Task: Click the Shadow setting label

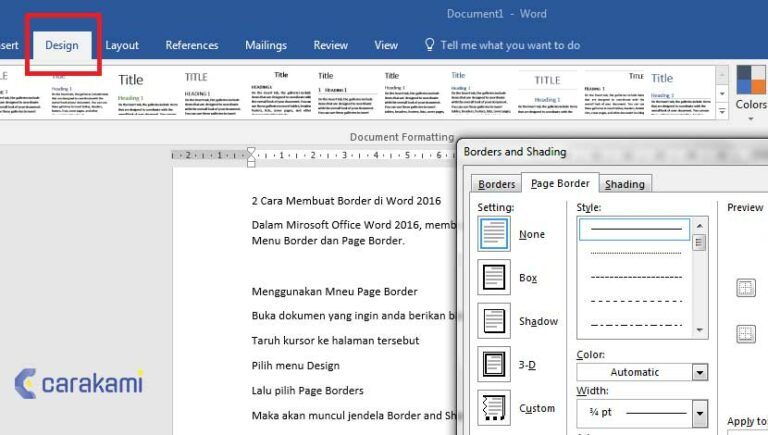Action: pos(538,321)
